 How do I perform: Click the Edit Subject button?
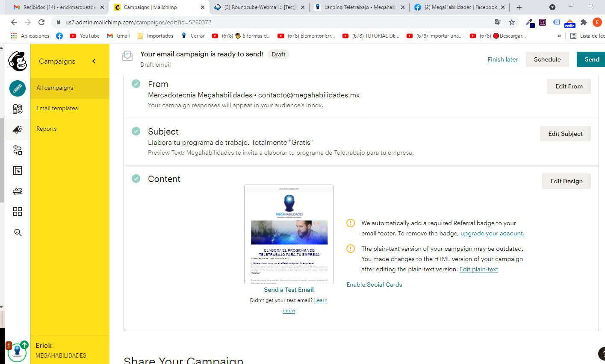[x=565, y=134]
